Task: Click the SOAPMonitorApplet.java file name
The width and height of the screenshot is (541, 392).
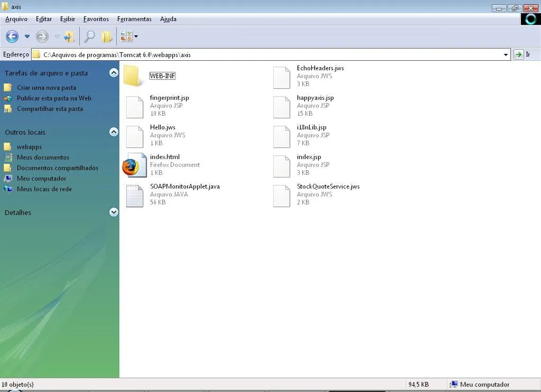Action: [x=184, y=186]
